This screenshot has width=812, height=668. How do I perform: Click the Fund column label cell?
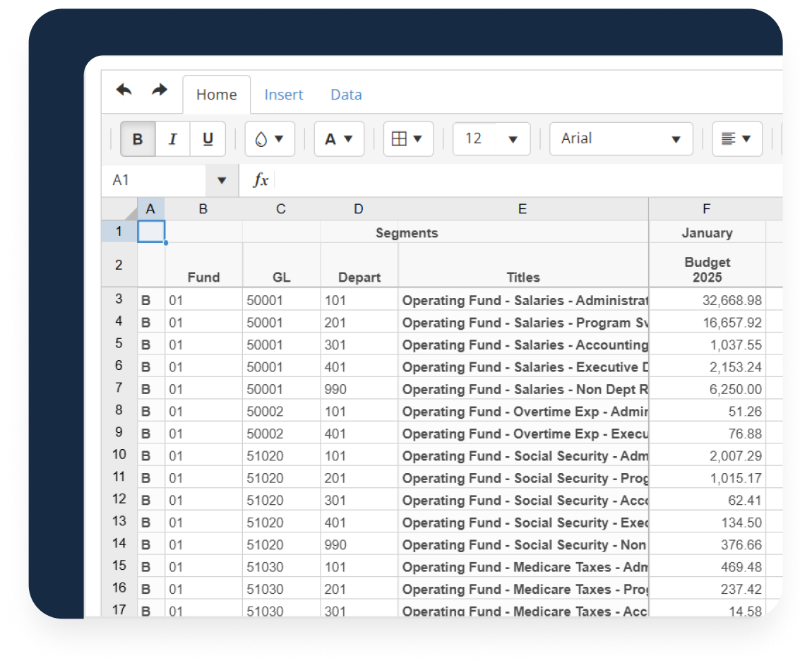(x=203, y=265)
